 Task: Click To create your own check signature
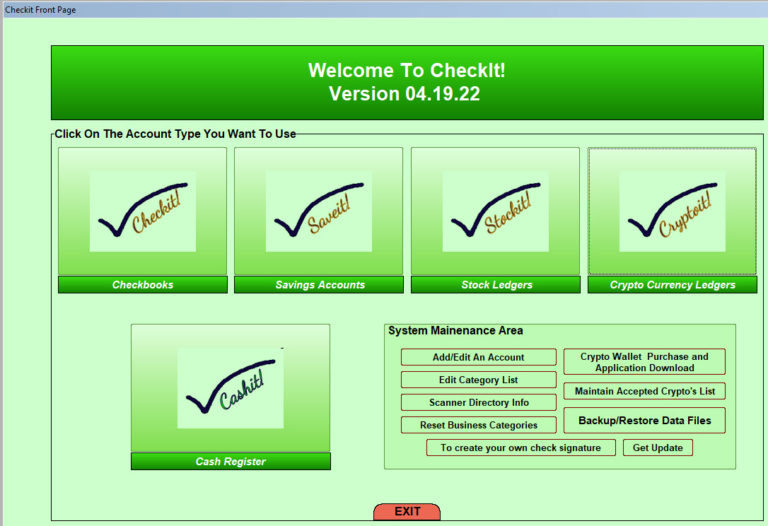click(521, 448)
